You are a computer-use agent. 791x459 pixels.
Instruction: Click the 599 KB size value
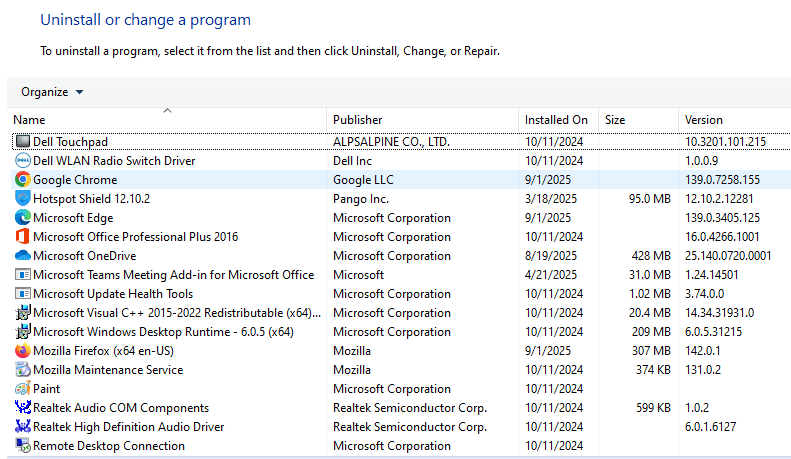[x=653, y=408]
